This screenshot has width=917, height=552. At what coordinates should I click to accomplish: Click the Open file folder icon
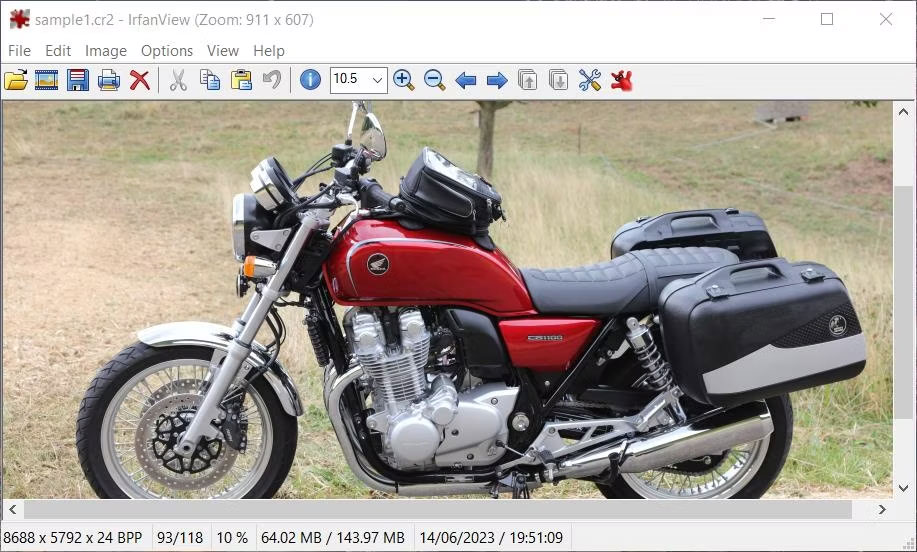[x=15, y=80]
